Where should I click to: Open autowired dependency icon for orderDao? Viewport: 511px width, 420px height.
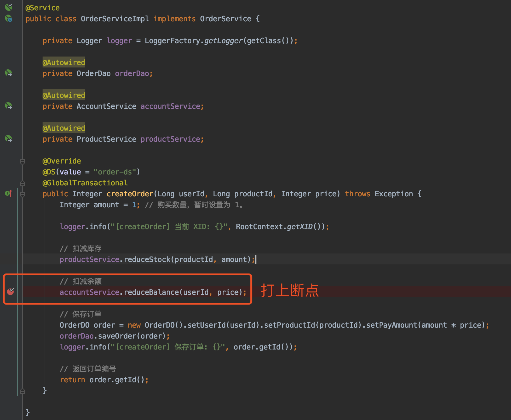coord(9,73)
